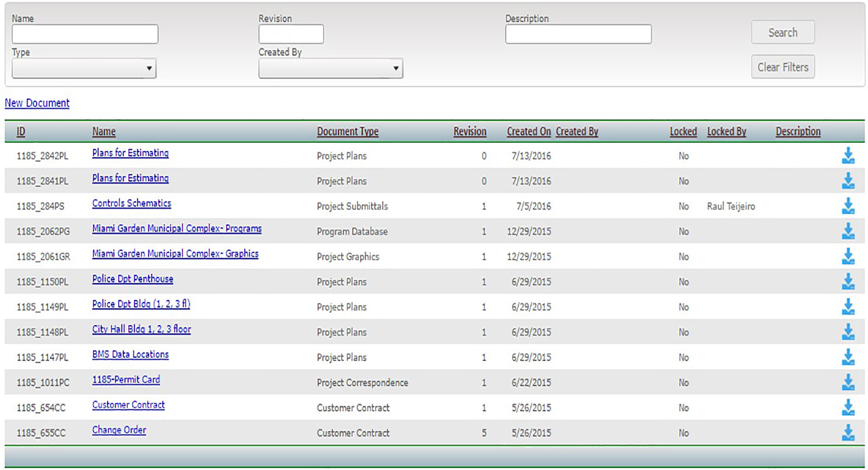Download the Change Order file
Screen dimensions: 868x470
[848, 433]
